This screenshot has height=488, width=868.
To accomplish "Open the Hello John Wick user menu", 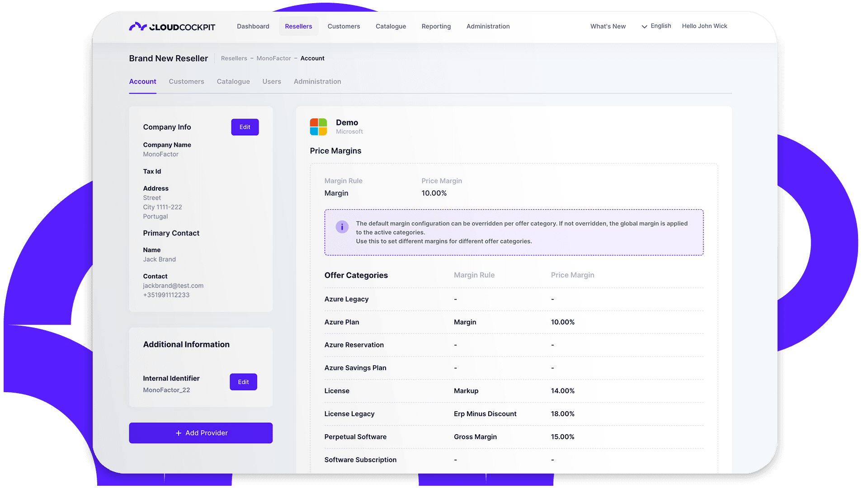I will [704, 26].
